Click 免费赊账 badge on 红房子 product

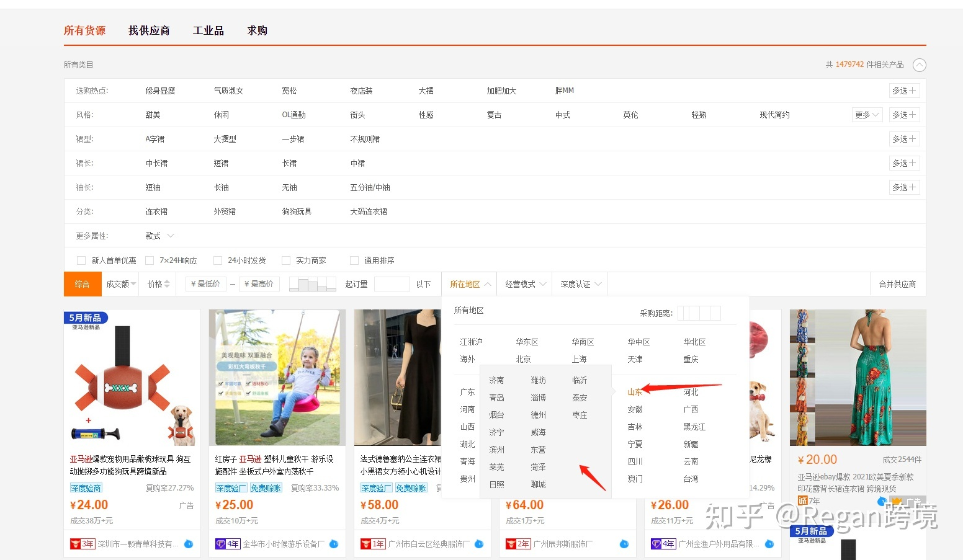tap(266, 487)
